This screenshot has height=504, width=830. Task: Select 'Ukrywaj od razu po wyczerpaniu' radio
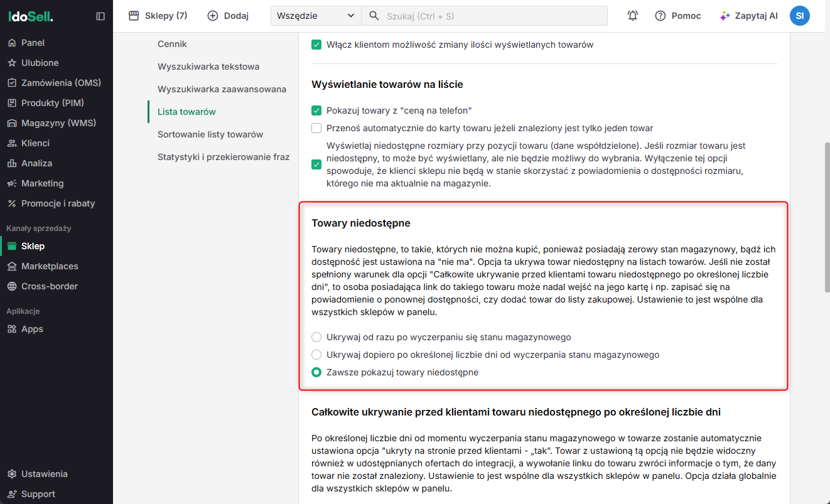[316, 337]
